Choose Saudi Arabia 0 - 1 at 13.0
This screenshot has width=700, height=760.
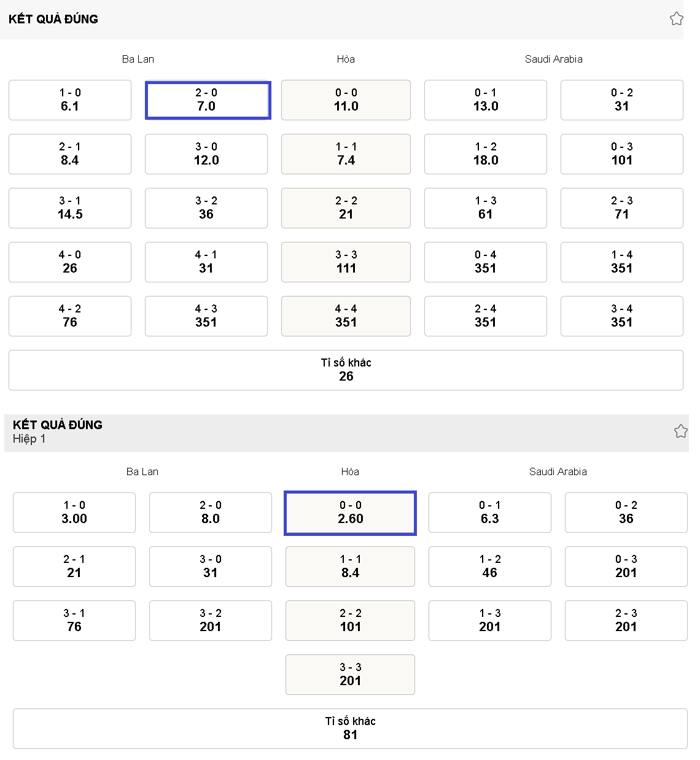[485, 100]
